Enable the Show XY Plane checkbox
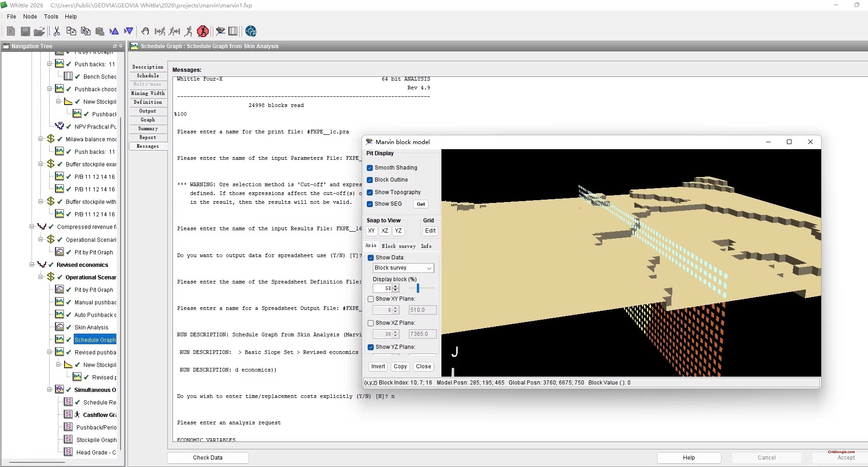The image size is (868, 467). [x=371, y=299]
